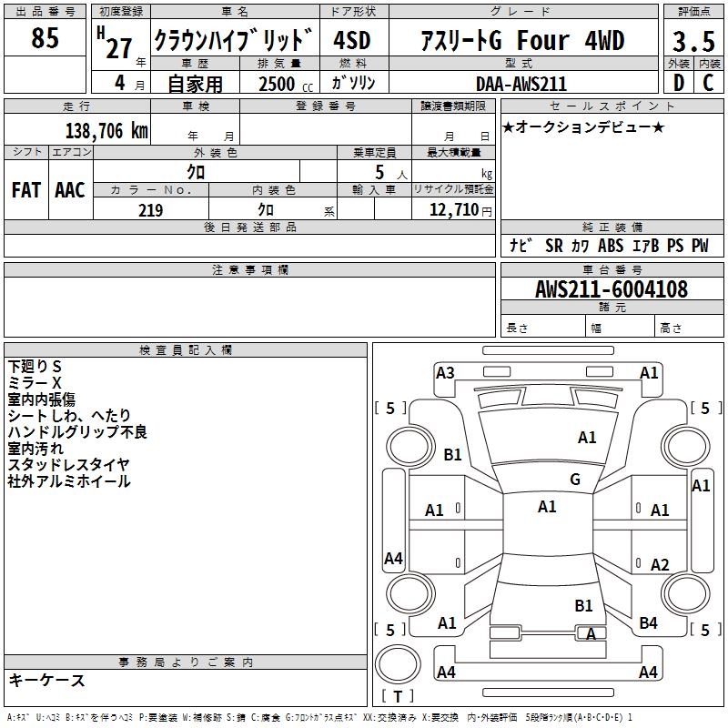
Task: Click the exterior grade D cell
Action: pyautogui.click(x=678, y=83)
